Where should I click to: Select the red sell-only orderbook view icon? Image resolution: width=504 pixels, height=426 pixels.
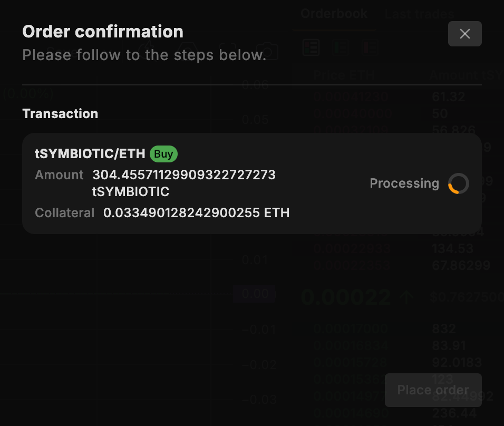point(370,47)
